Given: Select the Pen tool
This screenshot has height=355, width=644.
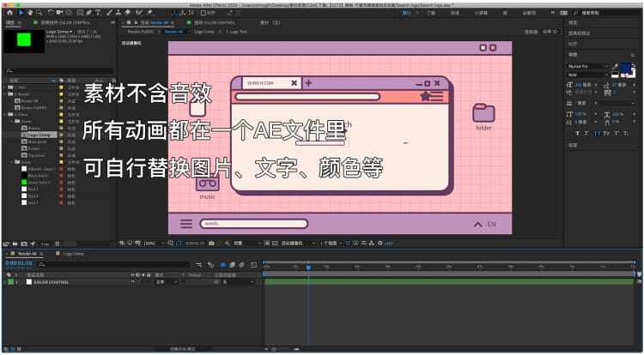Looking at the screenshot, I should click(89, 13).
